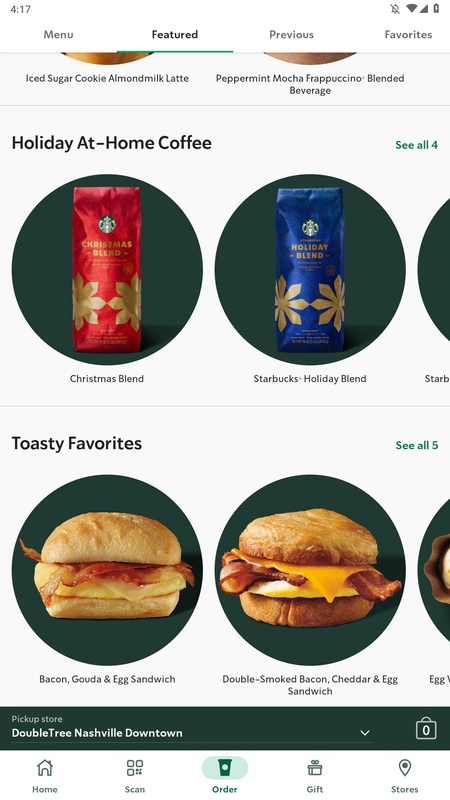
Task: Switch to the Previous tab
Action: click(291, 35)
